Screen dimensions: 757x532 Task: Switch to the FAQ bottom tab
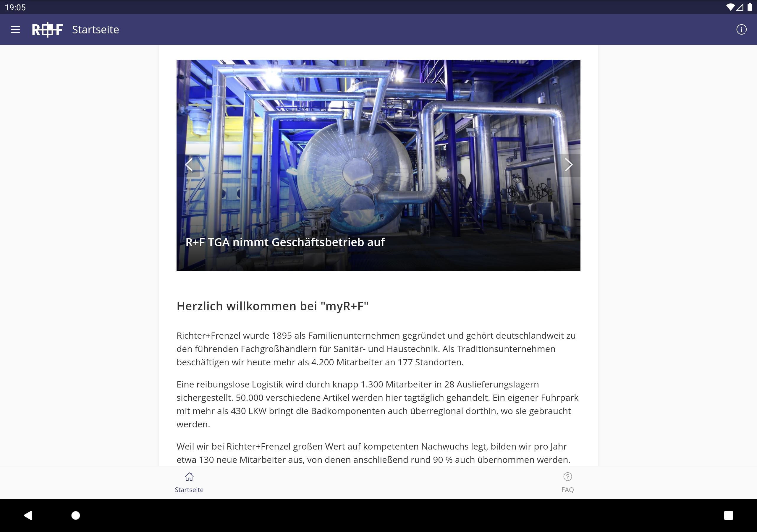567,483
